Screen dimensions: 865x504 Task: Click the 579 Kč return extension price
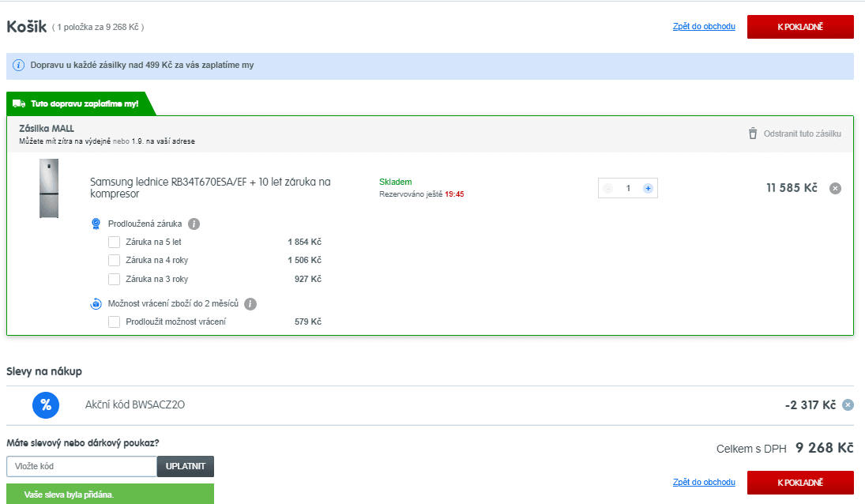(x=308, y=322)
